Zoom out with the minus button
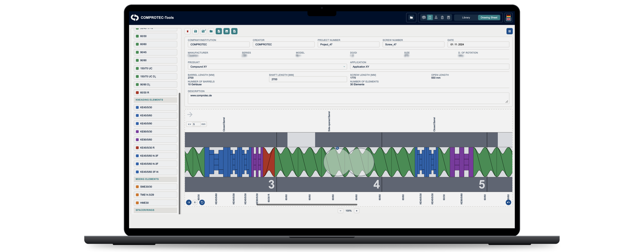 [340, 211]
